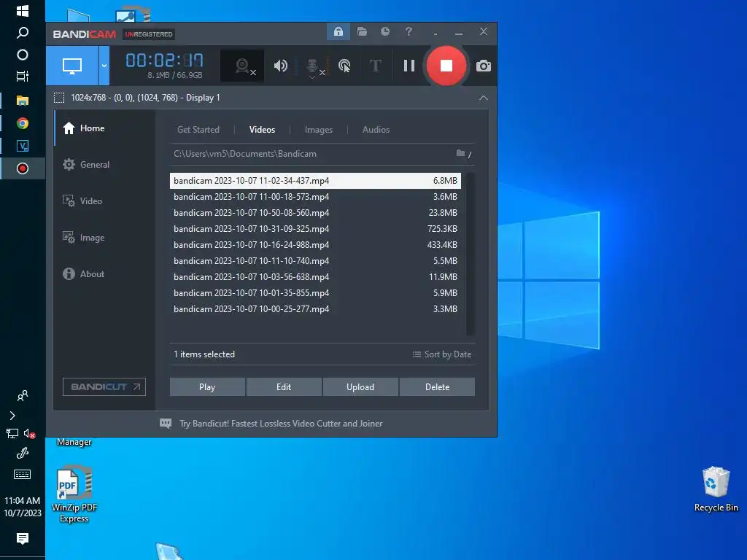Pause the current recording
Screen dimensions: 747x560
pyautogui.click(x=409, y=66)
